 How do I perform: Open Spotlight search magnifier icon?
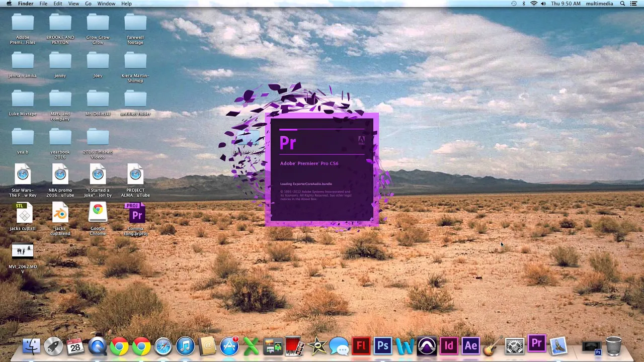[x=622, y=4]
